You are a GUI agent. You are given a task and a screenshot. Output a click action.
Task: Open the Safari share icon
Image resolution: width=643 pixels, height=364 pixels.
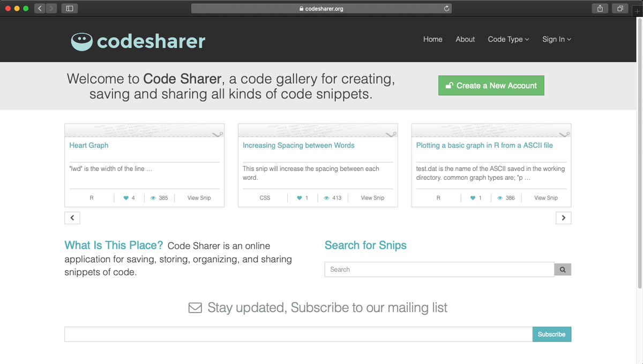point(600,9)
